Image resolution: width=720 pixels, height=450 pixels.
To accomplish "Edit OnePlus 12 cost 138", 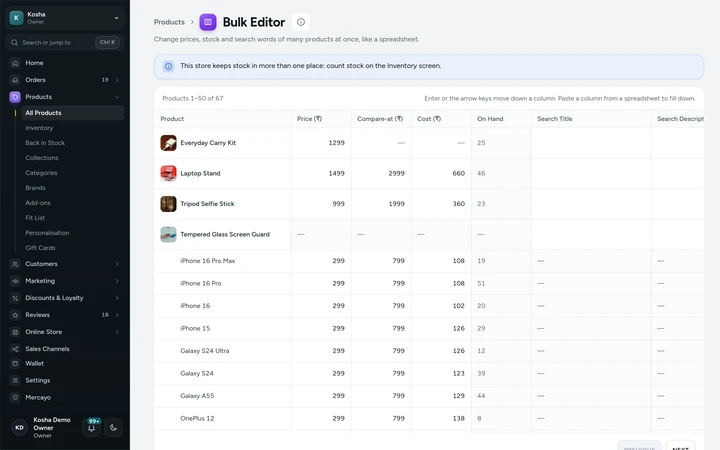I will (441, 418).
